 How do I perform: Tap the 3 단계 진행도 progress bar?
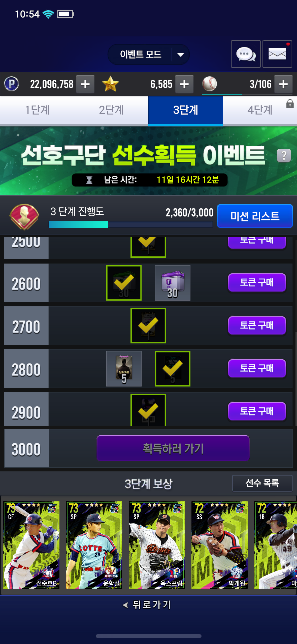tap(131, 224)
